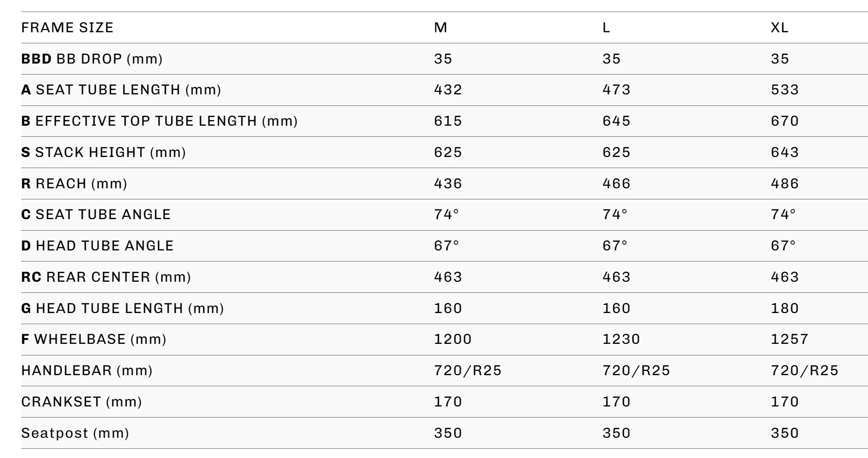The image size is (868, 458).
Task: Click the Seatpost row label
Action: (75, 433)
